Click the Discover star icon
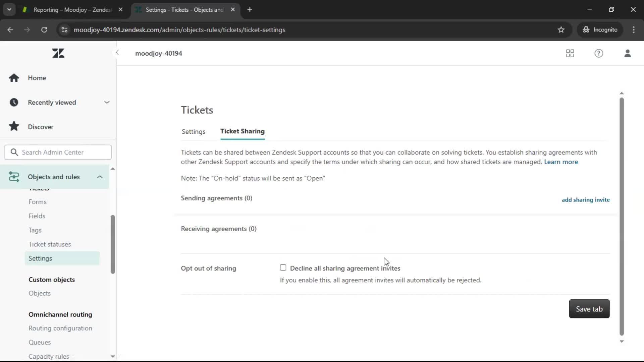Image resolution: width=644 pixels, height=362 pixels. (x=14, y=126)
